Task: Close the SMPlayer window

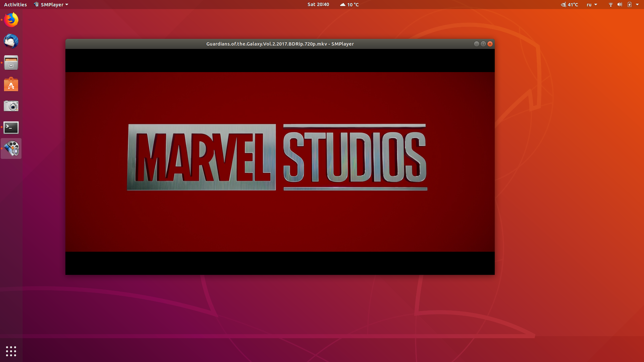Action: (490, 44)
